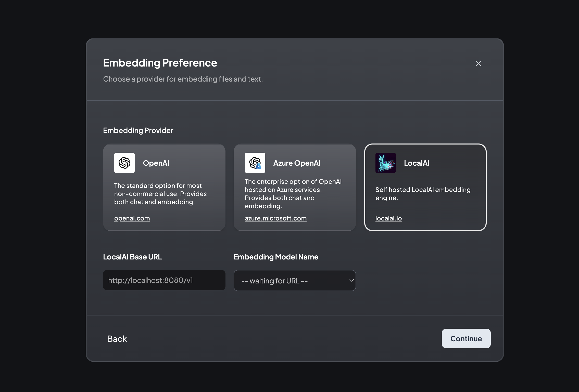
Task: Click the 'waiting for URL' placeholder text
Action: [274, 281]
